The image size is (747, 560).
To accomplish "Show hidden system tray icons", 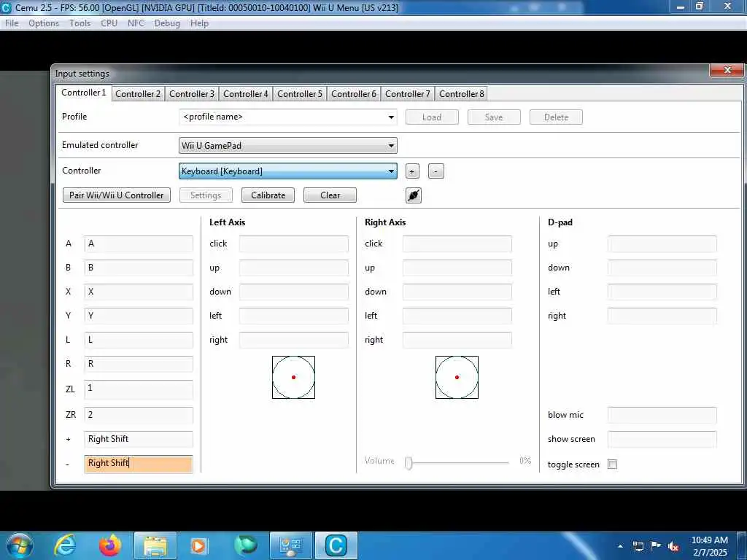I will [620, 546].
